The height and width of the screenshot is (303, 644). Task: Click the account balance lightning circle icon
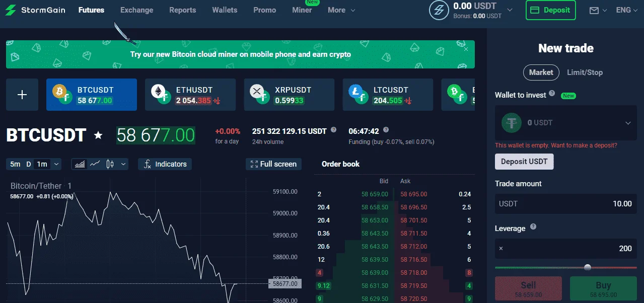(439, 10)
